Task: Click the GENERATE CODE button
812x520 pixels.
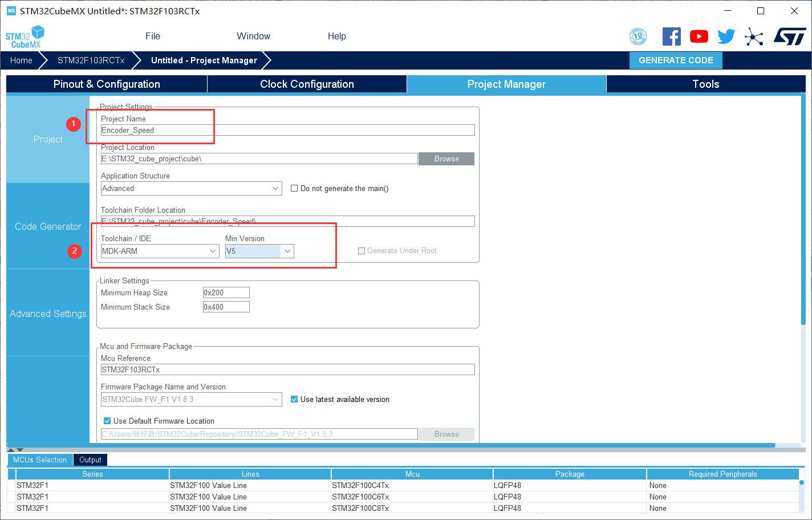Action: 676,60
